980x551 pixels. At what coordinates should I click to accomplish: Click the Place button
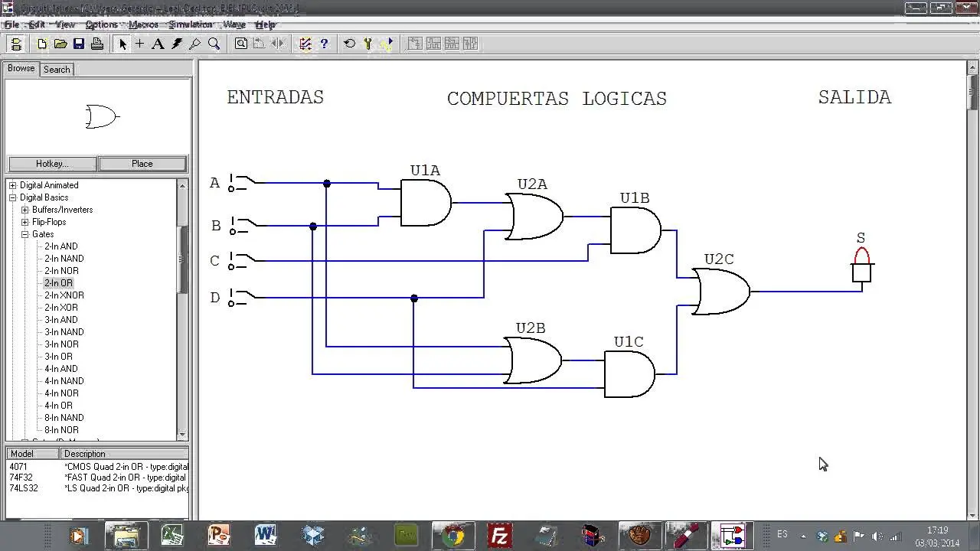(x=142, y=164)
